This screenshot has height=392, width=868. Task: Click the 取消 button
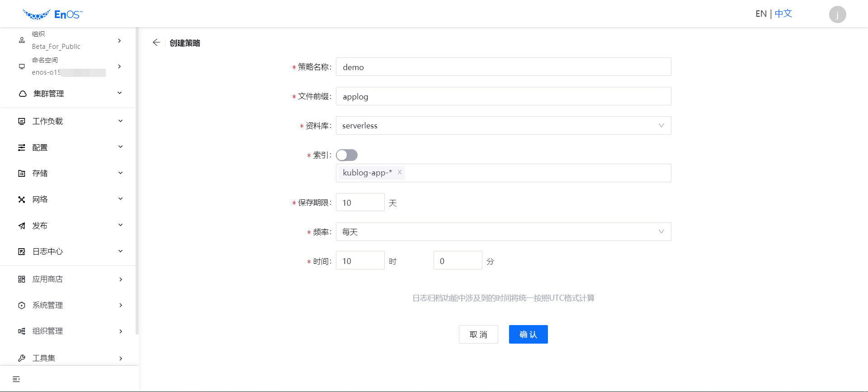coord(478,335)
